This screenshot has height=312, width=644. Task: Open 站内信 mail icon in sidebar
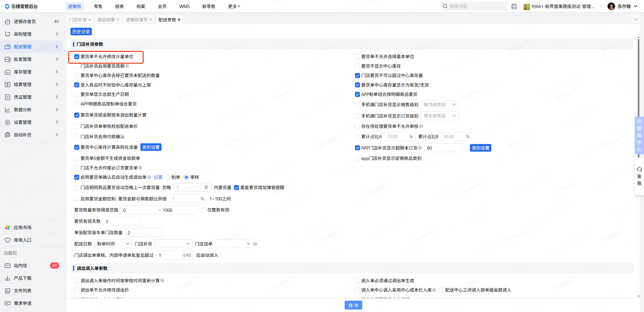(x=8, y=265)
